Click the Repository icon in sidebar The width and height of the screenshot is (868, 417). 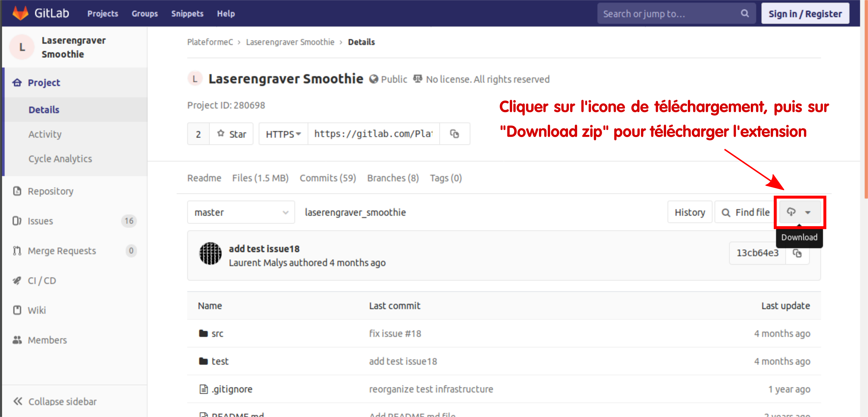[17, 191]
